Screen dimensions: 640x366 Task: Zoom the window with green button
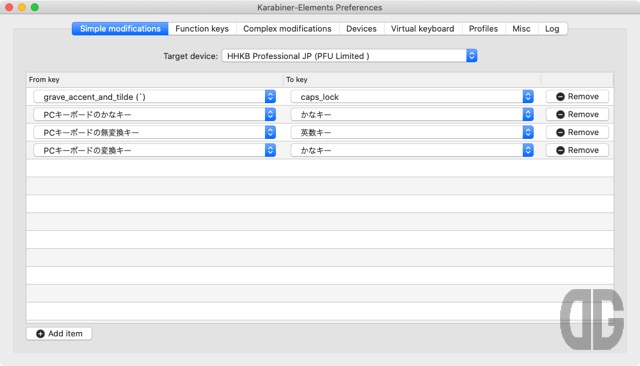pyautogui.click(x=35, y=7)
